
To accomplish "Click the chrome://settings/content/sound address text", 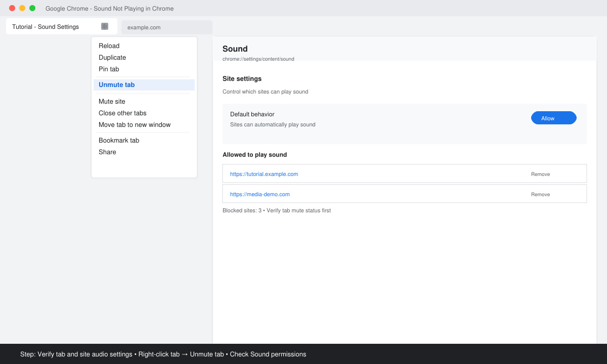I will 258,59.
